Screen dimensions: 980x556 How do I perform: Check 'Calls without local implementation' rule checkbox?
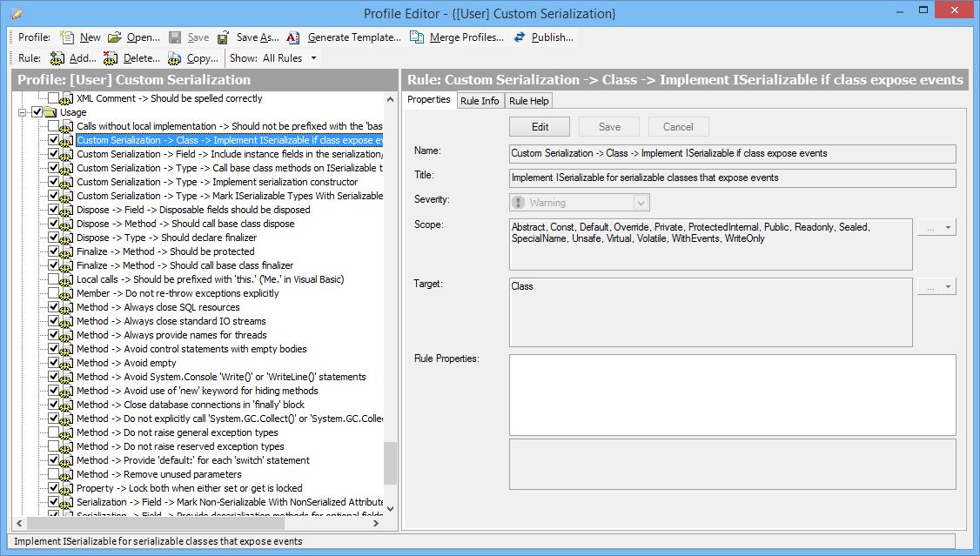54,126
